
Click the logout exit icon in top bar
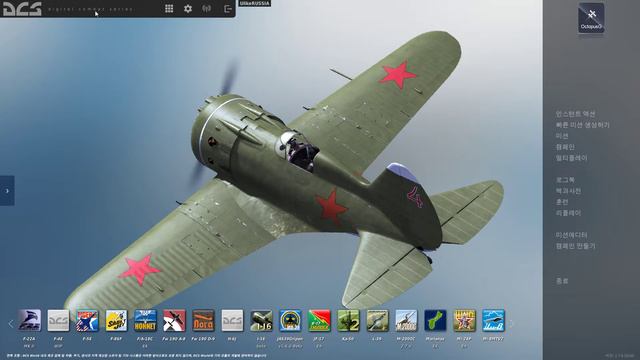click(228, 9)
